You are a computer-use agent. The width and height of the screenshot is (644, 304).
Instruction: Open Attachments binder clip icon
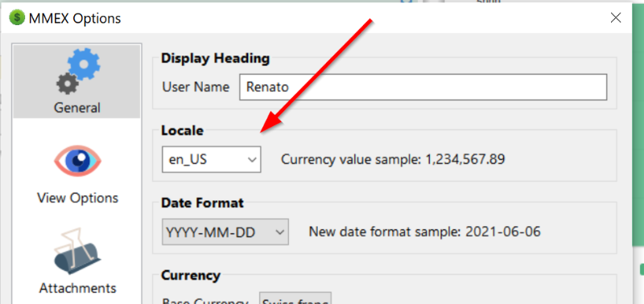click(77, 252)
